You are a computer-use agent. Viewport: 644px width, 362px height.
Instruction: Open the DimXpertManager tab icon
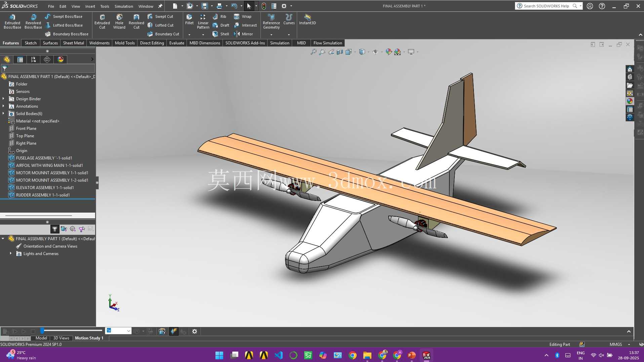(47, 60)
